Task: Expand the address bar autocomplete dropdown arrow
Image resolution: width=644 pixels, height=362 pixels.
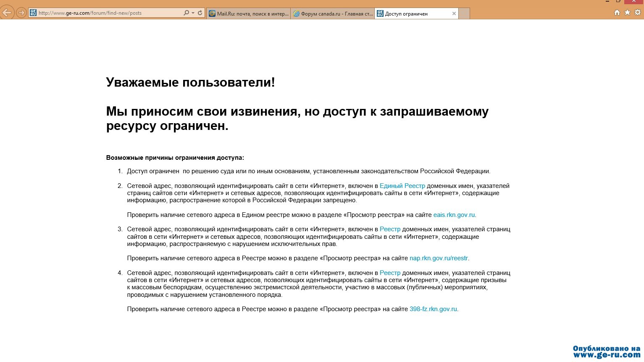Action: tap(193, 13)
